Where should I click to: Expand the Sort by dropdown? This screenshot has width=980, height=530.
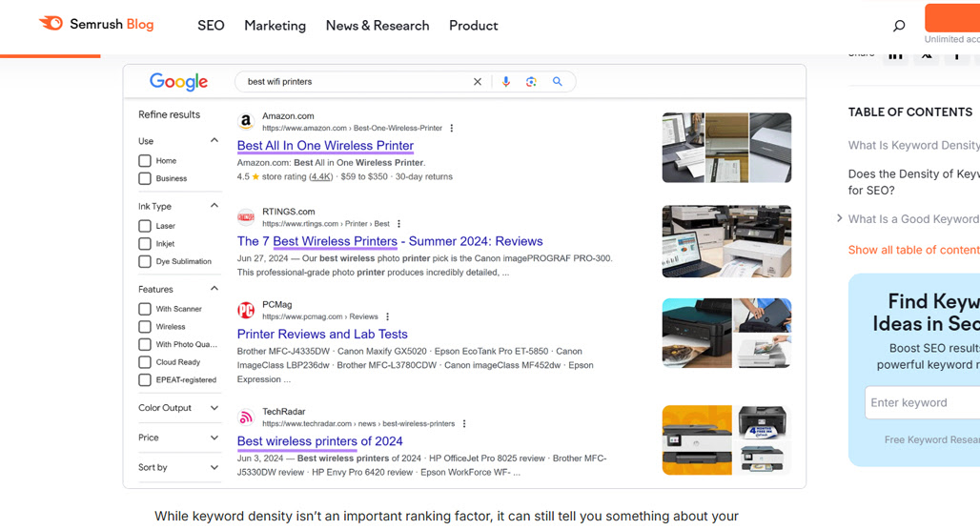tap(214, 467)
